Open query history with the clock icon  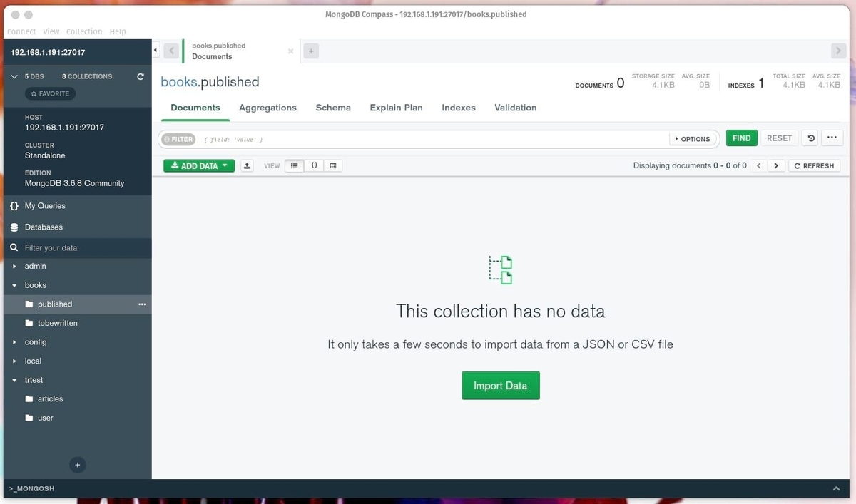[x=810, y=138]
